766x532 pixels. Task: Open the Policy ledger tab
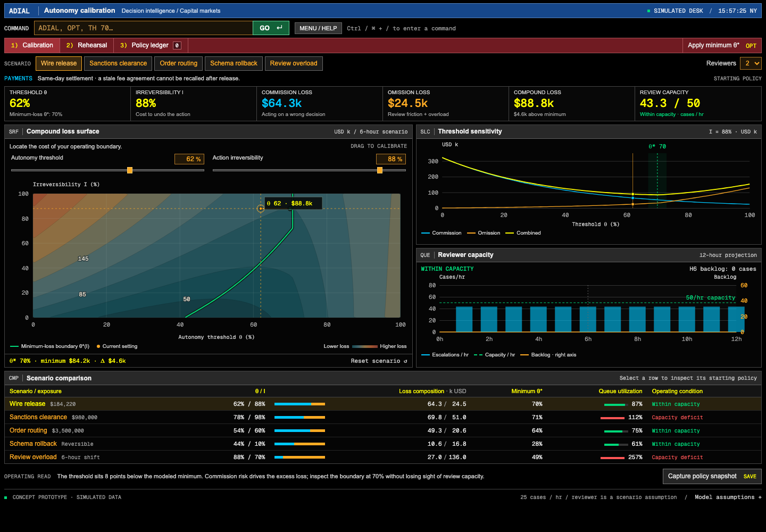pos(151,46)
